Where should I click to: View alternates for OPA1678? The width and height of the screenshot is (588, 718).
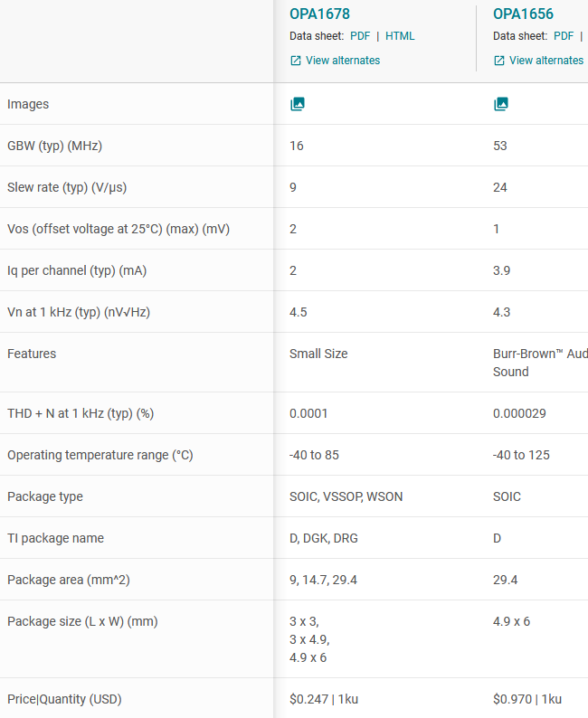(x=342, y=61)
